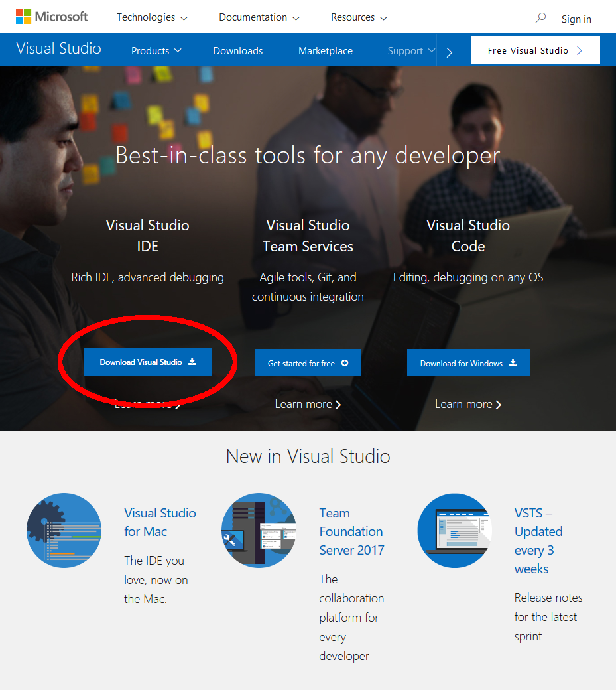Open Learn more under Visual Studio Team Services

308,404
